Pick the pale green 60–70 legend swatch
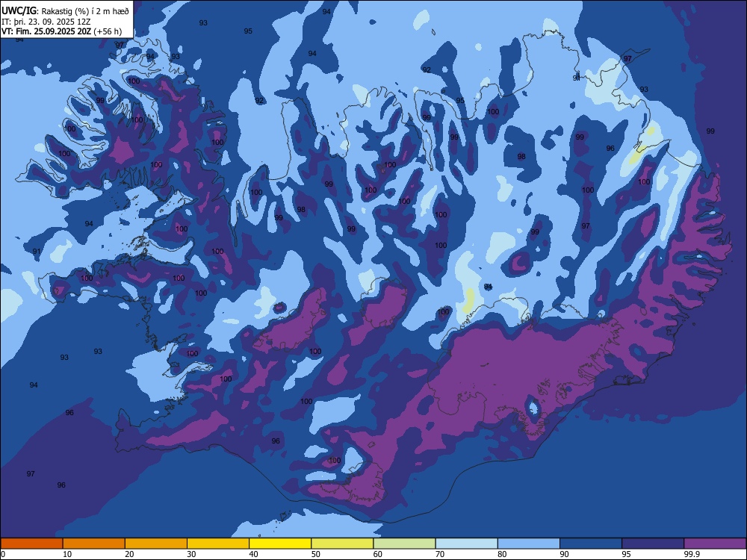747x560 pixels. [404, 544]
